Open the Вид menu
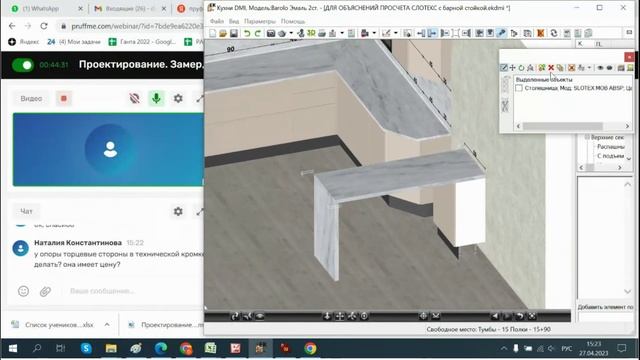This screenshot has height=360, width=640. pyautogui.click(x=234, y=21)
